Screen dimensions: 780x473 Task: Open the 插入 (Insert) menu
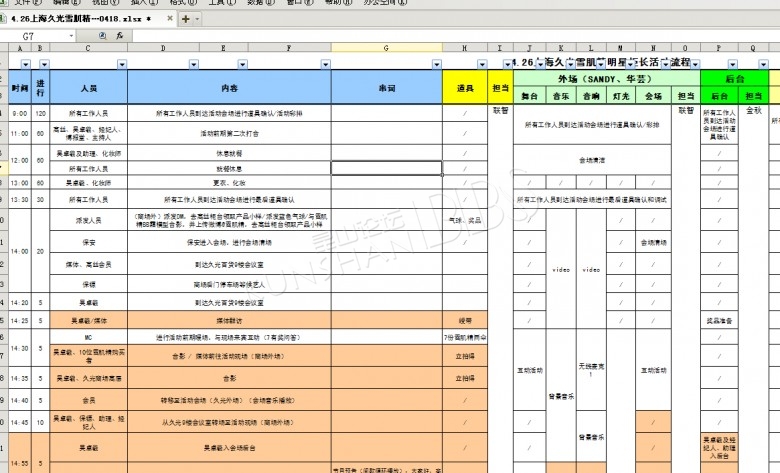(144, 2)
